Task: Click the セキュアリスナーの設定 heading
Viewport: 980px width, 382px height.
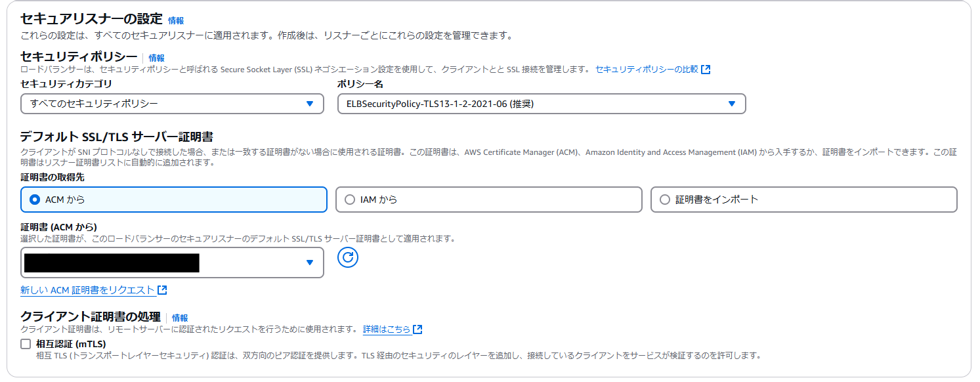Action: (92, 19)
